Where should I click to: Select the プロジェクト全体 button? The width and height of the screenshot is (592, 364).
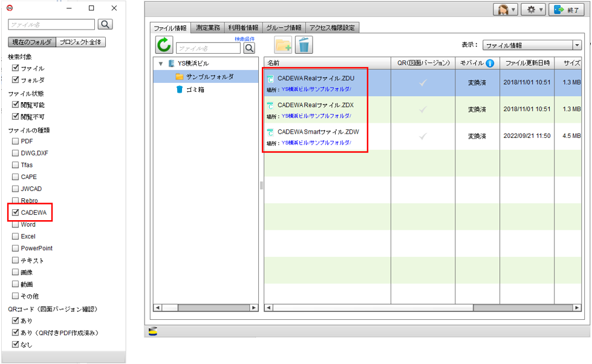coord(81,42)
